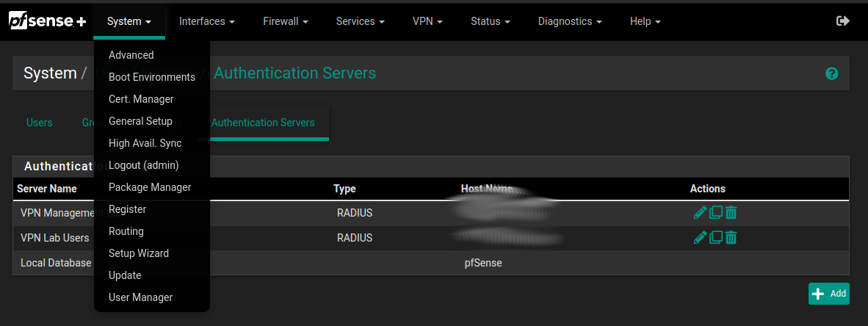Copy the VPN Management server entry
The image size is (868, 326).
coord(716,212)
